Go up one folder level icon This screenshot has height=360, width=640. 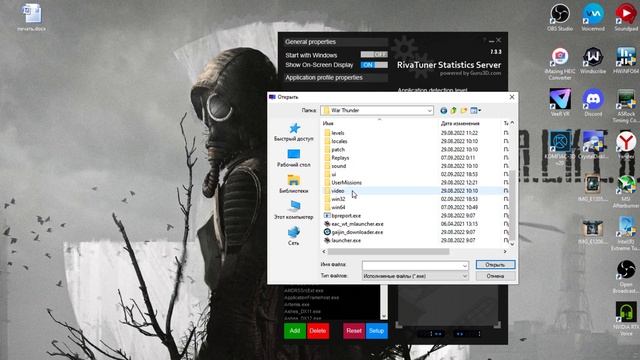[x=453, y=111]
